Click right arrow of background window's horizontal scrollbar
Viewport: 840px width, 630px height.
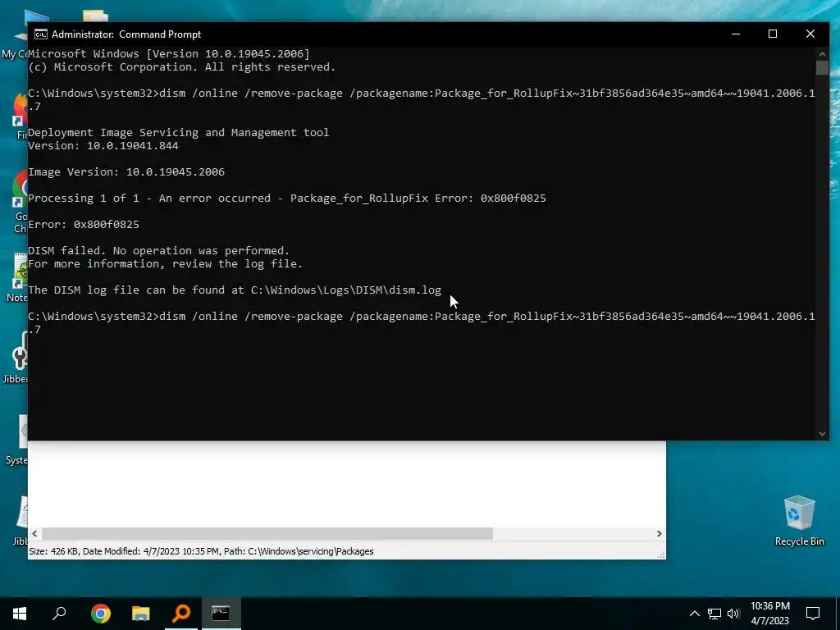pyautogui.click(x=659, y=533)
